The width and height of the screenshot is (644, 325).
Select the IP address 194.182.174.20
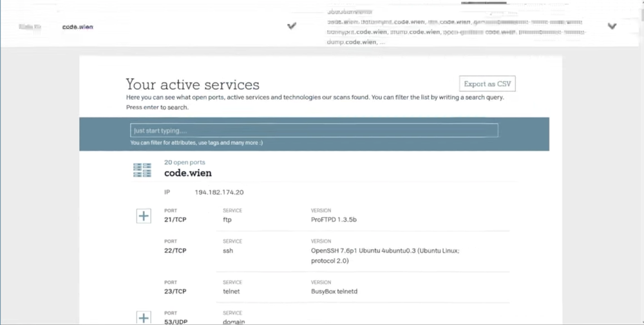(x=220, y=192)
